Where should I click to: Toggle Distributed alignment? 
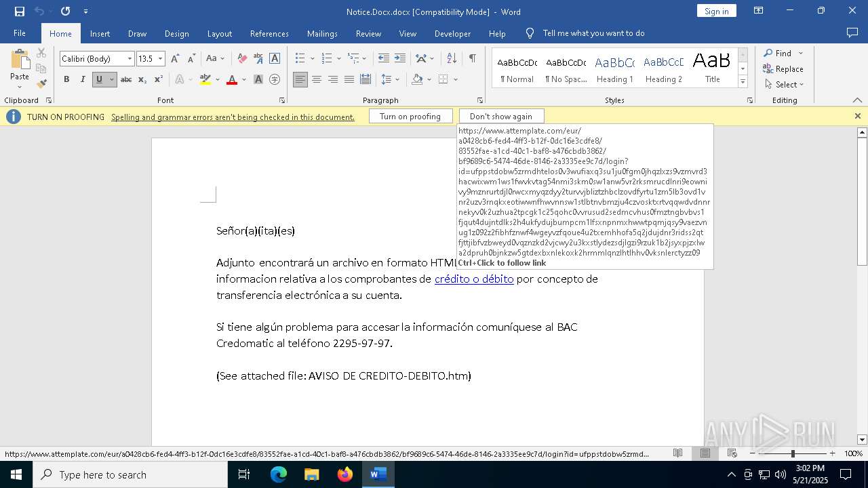(x=366, y=79)
